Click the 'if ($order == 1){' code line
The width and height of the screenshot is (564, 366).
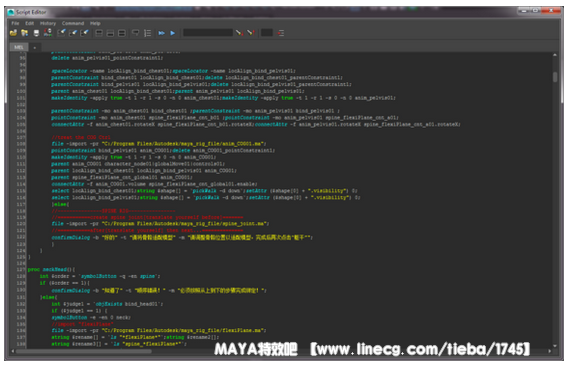pos(64,283)
